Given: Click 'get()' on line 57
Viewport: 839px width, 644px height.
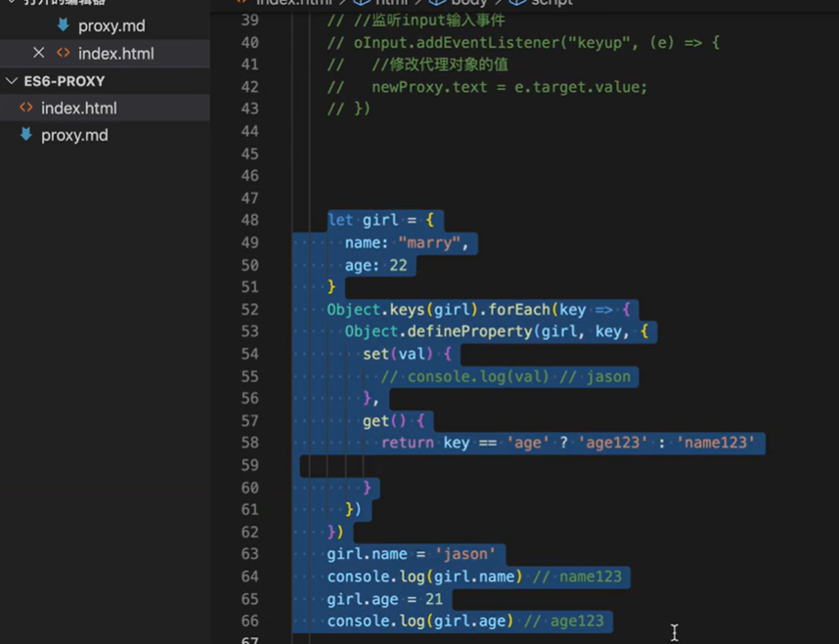Looking at the screenshot, I should pyautogui.click(x=384, y=421).
